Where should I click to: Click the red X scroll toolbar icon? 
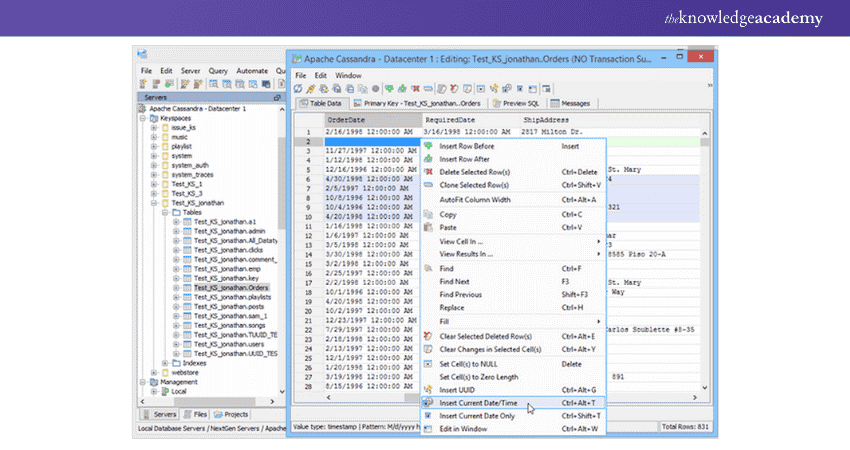[454, 88]
